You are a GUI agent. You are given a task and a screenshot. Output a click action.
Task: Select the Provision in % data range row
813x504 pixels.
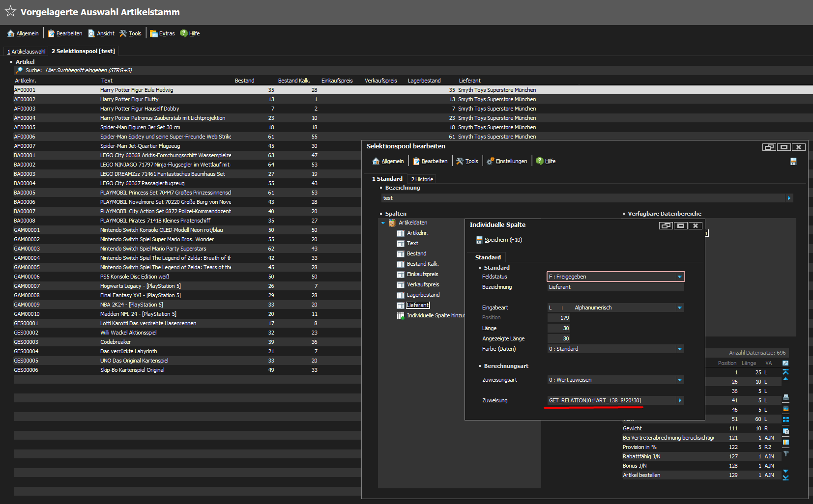(x=702, y=447)
